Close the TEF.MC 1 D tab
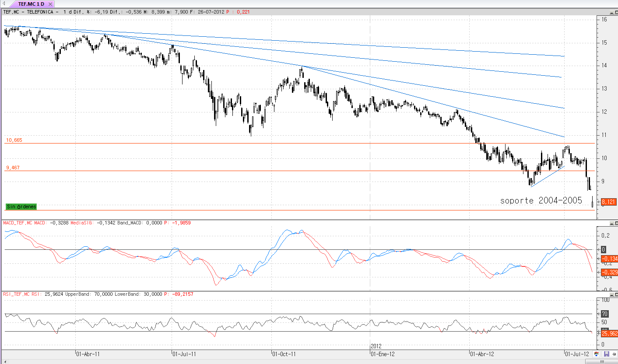The image size is (618, 364). point(50,4)
